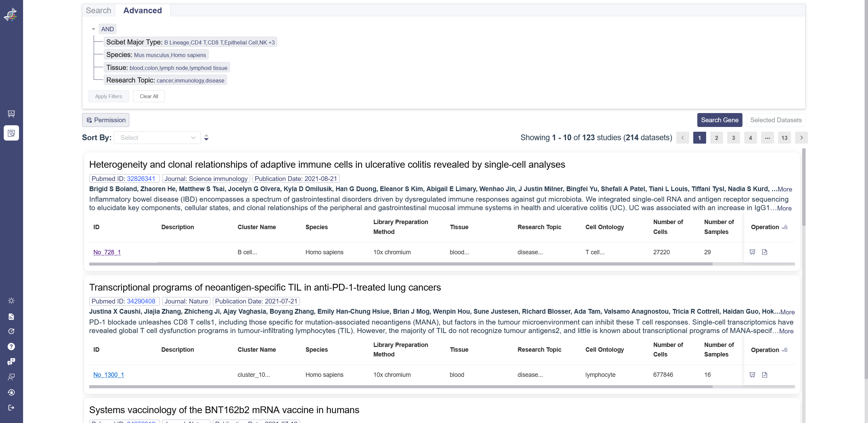Open the help question mark icon

coord(11,346)
